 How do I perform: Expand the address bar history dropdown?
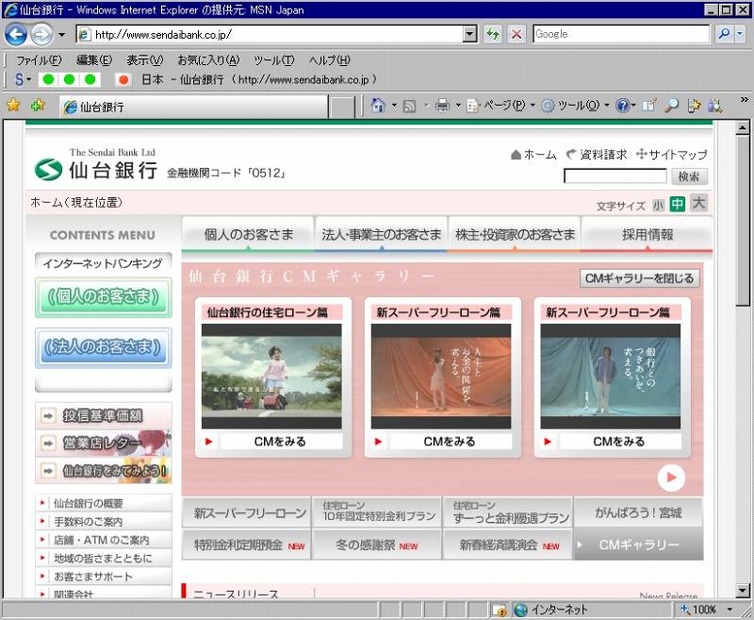click(x=470, y=34)
